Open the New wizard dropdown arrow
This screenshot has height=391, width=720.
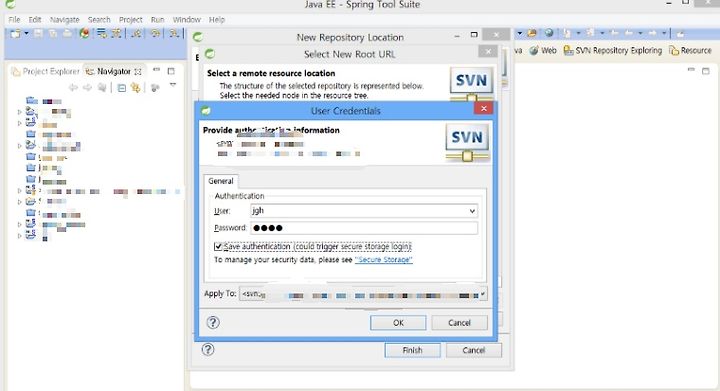click(x=26, y=33)
